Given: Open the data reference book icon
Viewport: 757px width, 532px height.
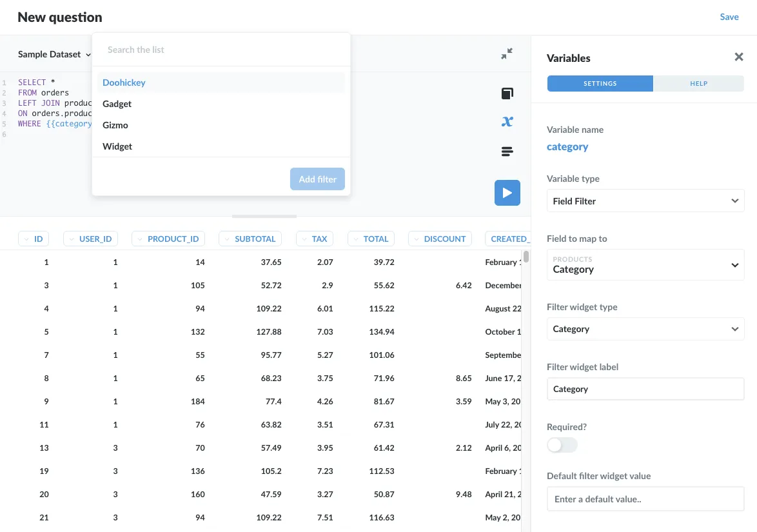Looking at the screenshot, I should [x=507, y=93].
